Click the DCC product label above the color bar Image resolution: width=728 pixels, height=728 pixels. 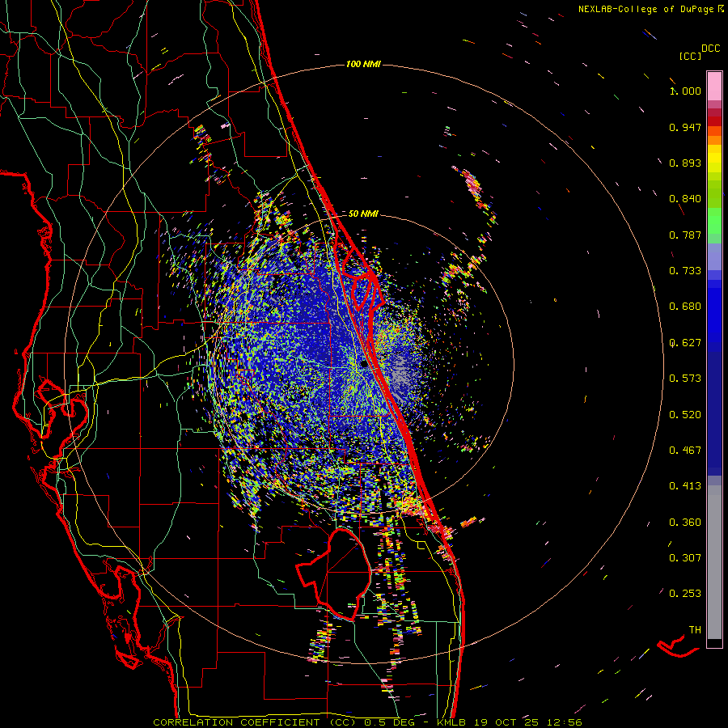(x=711, y=49)
